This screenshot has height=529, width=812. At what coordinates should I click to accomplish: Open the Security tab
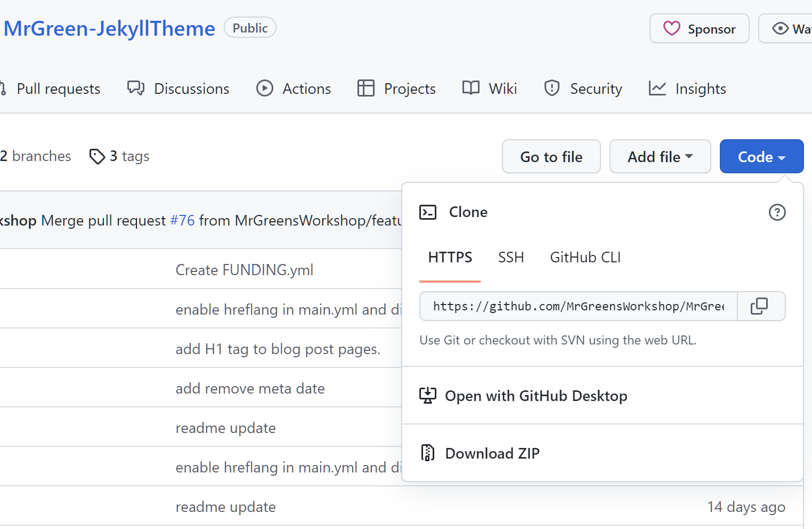pos(583,89)
